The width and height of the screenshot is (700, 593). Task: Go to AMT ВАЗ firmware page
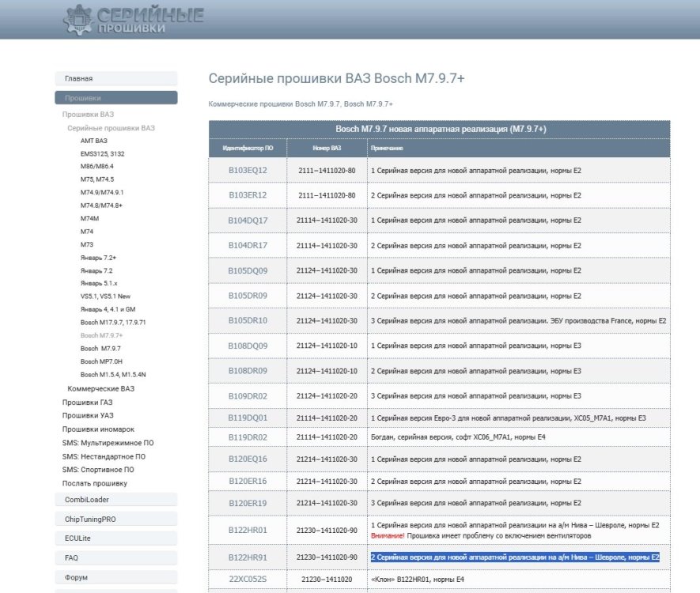click(x=94, y=141)
